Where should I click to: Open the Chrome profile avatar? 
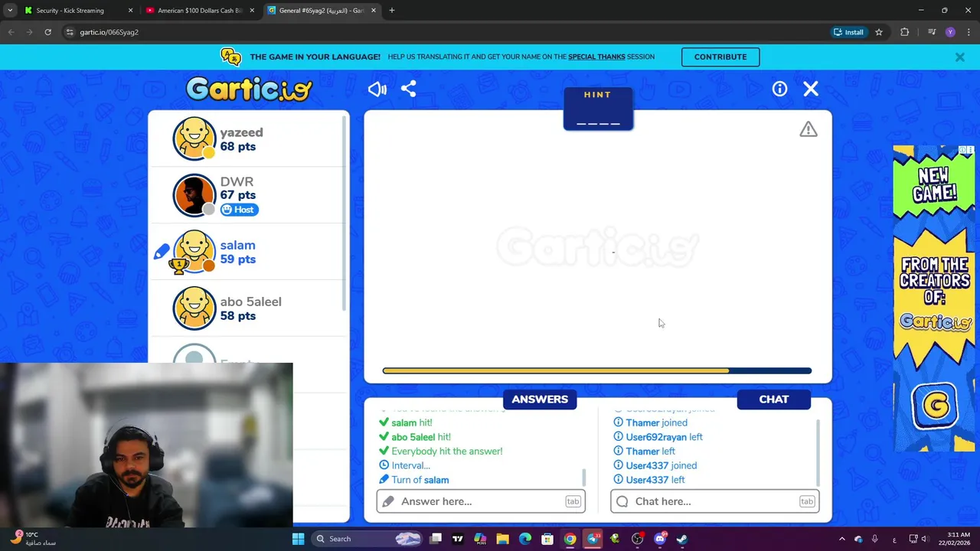[950, 32]
